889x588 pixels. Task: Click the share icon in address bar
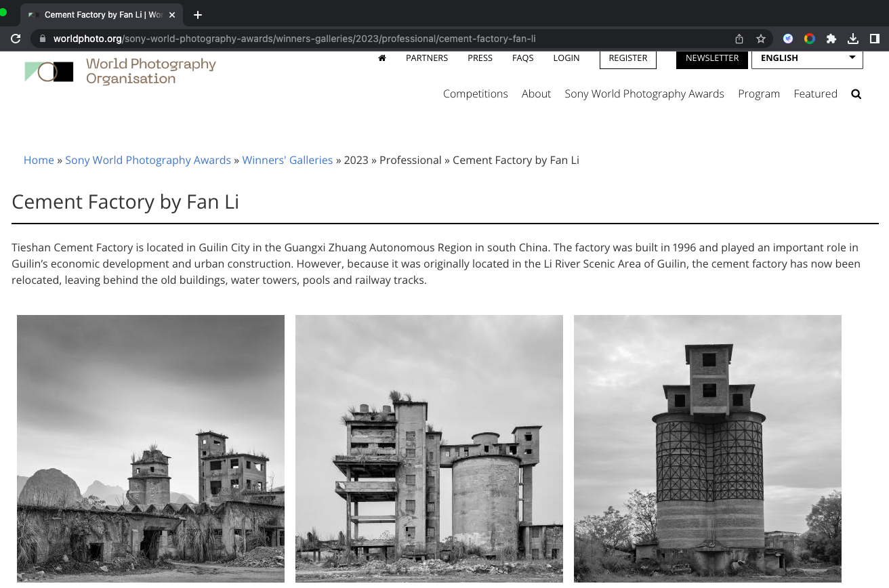coord(739,39)
